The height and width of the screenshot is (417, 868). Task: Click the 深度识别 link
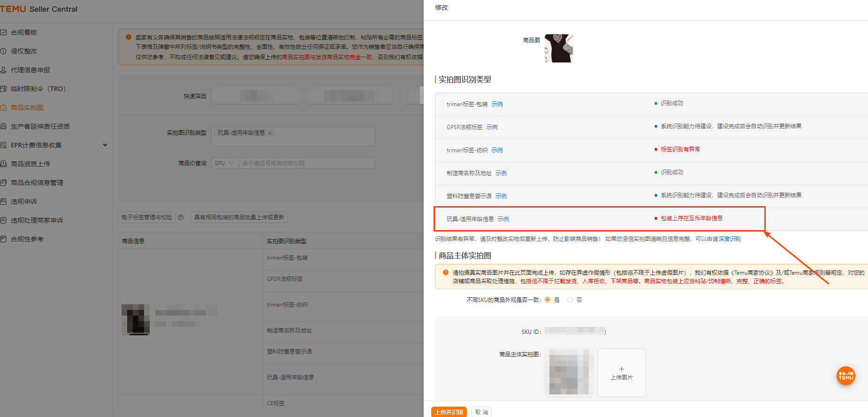click(x=729, y=239)
